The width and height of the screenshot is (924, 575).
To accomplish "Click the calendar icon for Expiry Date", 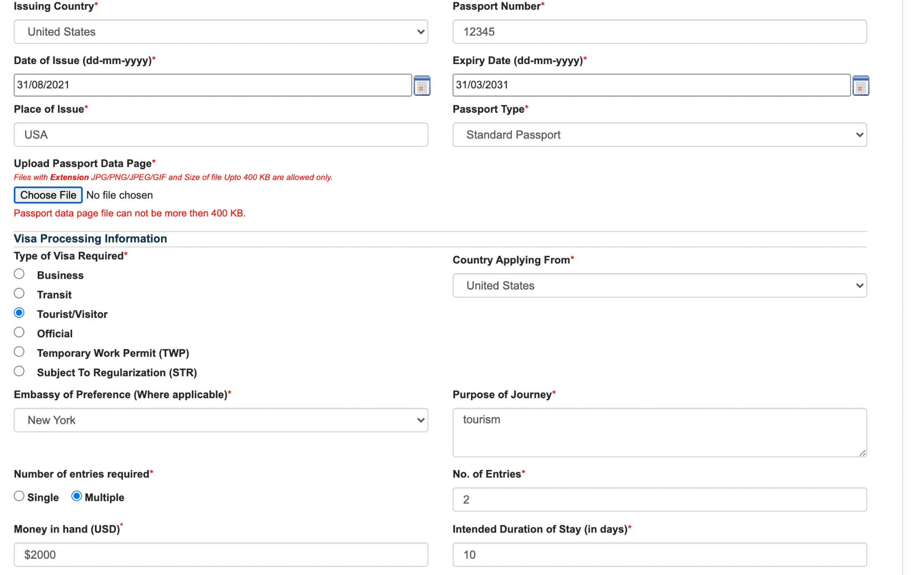I will coord(861,85).
